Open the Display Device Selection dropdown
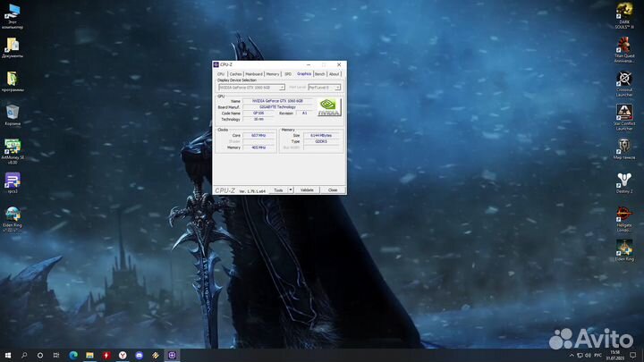This screenshot has width=644, height=362. 251,88
